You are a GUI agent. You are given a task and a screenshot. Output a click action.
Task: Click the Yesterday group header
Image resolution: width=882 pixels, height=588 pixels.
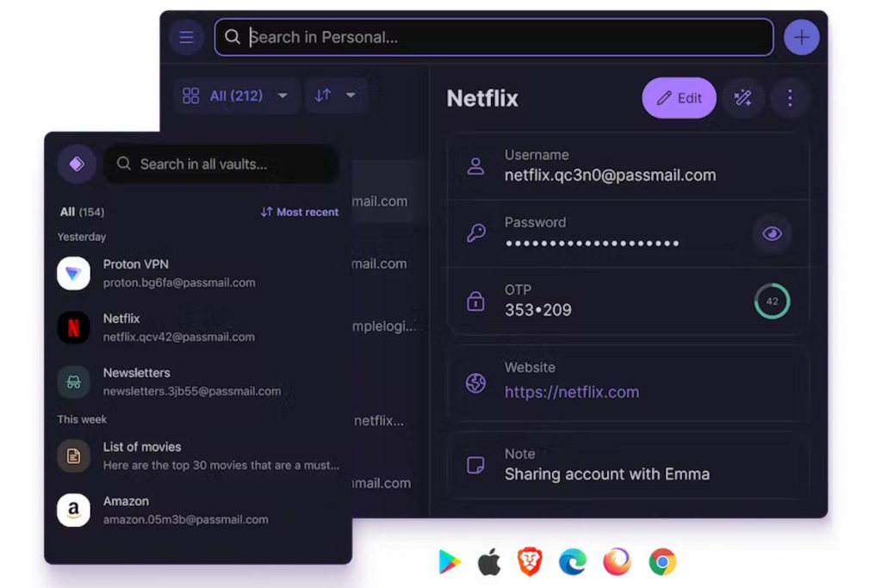coord(82,237)
